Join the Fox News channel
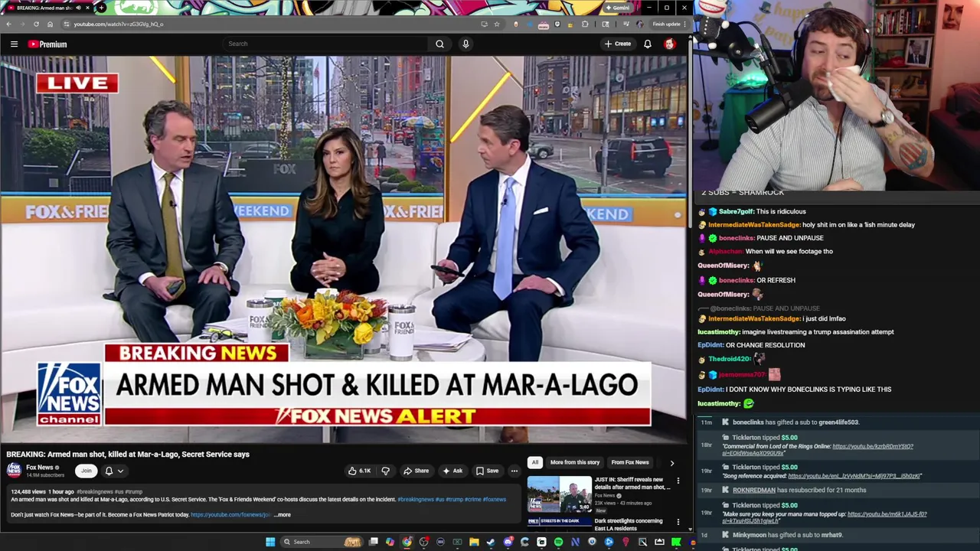This screenshot has width=980, height=551. tap(87, 471)
